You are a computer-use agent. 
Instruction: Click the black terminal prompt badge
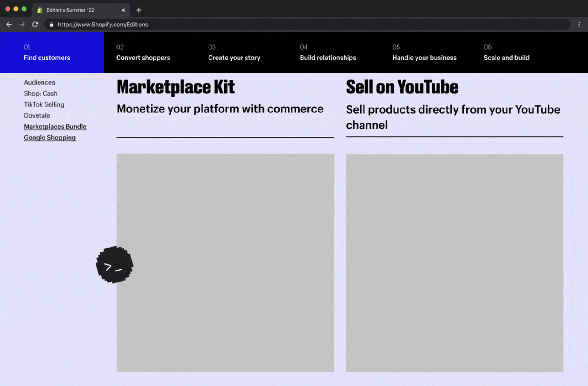pos(115,265)
